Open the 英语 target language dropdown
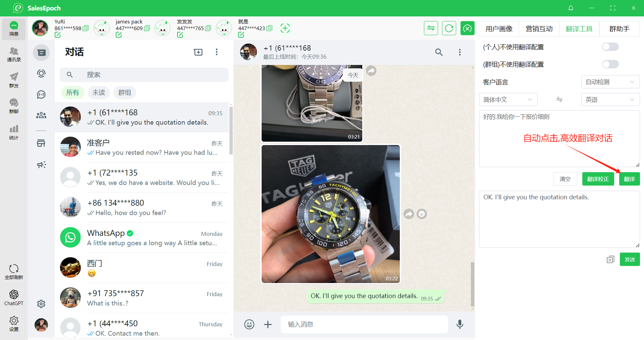Image resolution: width=644 pixels, height=340 pixels. tap(610, 99)
